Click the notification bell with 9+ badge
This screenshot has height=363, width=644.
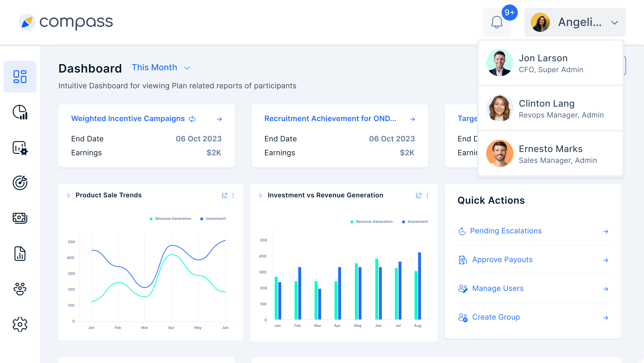[x=497, y=22]
